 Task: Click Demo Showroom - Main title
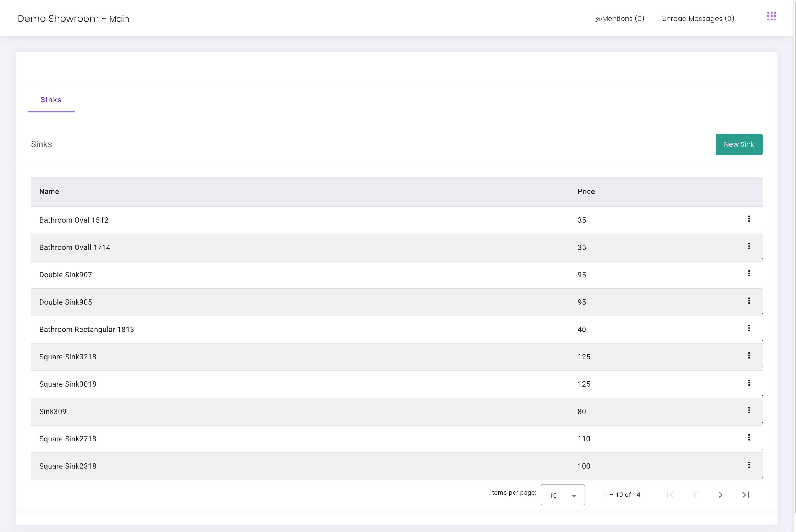click(x=73, y=19)
